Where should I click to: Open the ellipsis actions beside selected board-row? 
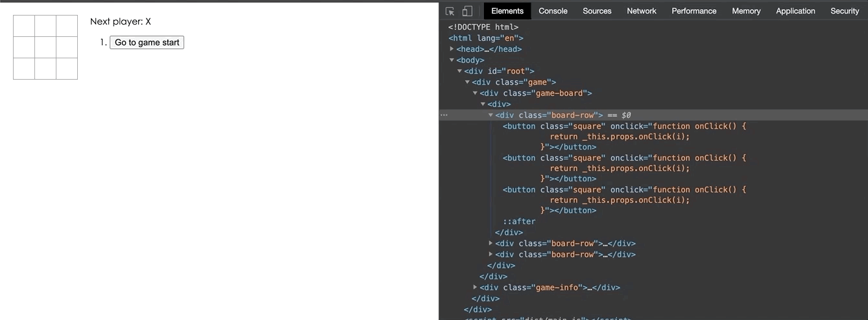click(444, 115)
